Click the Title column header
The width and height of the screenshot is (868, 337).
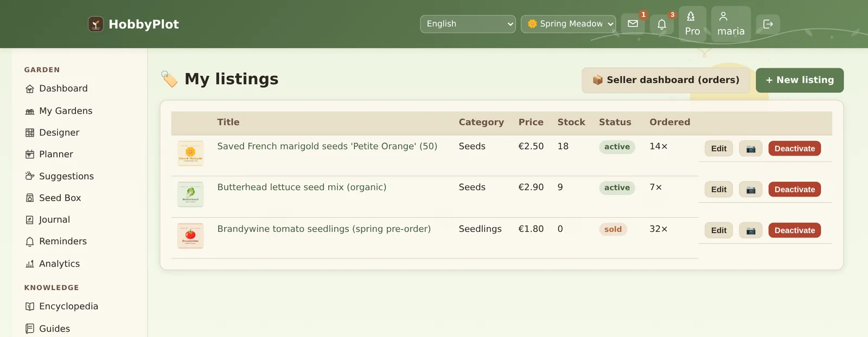coord(228,122)
